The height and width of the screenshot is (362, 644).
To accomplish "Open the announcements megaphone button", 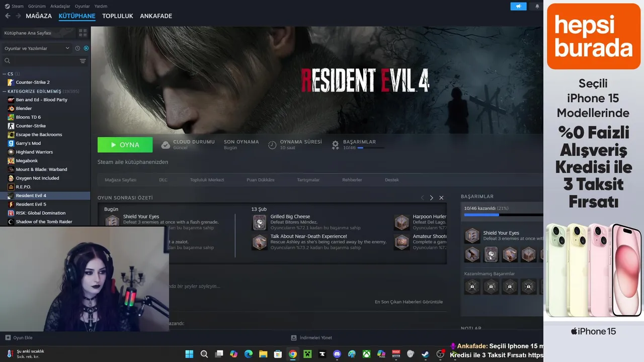I will pos(518,7).
